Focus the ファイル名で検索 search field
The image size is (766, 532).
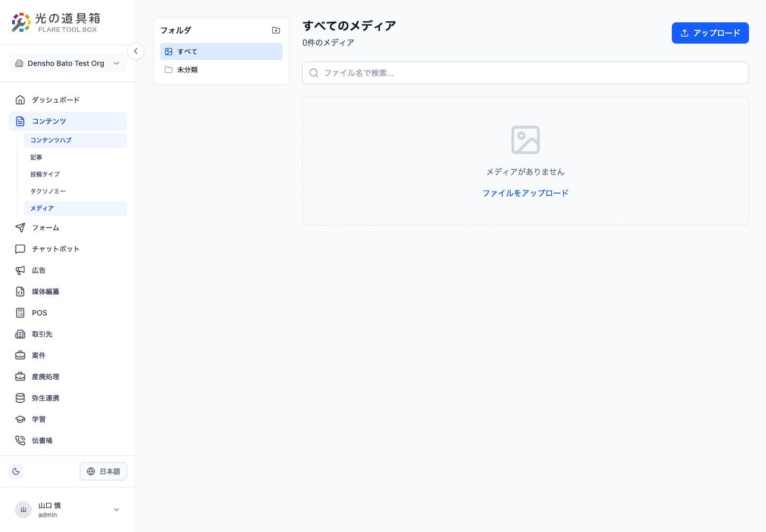pyautogui.click(x=526, y=73)
